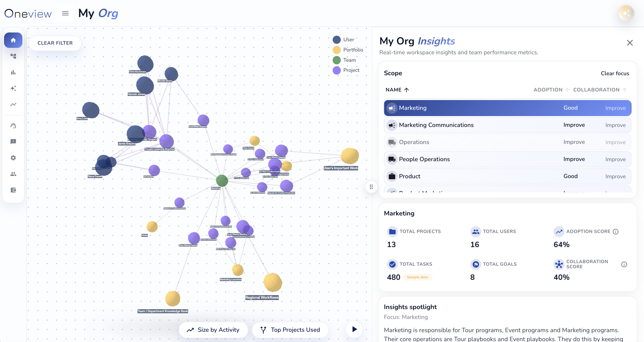
Task: Open the hamburger menu next to Oneview
Action: coord(65,13)
